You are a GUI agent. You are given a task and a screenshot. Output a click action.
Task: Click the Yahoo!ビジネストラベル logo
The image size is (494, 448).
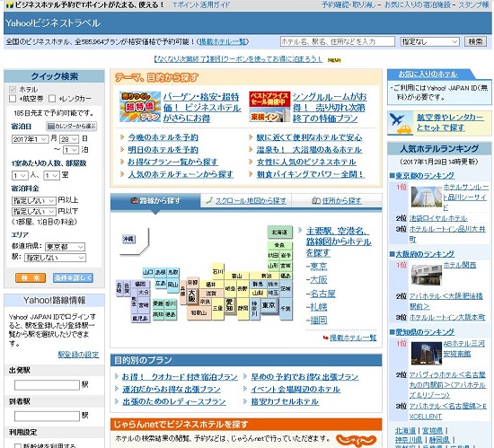[53, 23]
